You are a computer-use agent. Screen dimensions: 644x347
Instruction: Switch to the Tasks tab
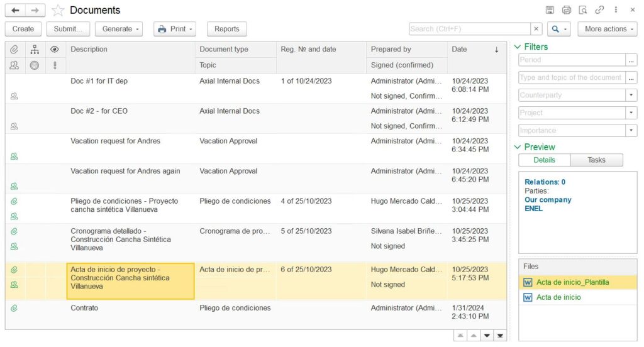coord(596,160)
